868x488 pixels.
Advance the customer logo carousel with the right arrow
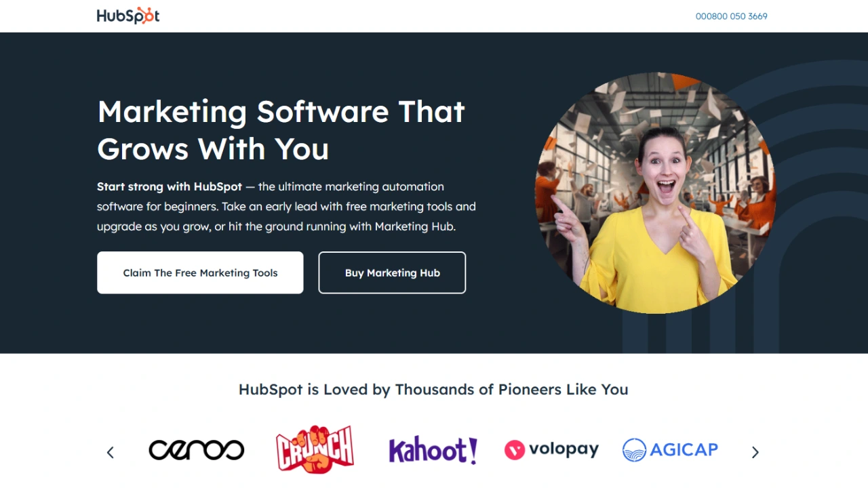pyautogui.click(x=755, y=453)
